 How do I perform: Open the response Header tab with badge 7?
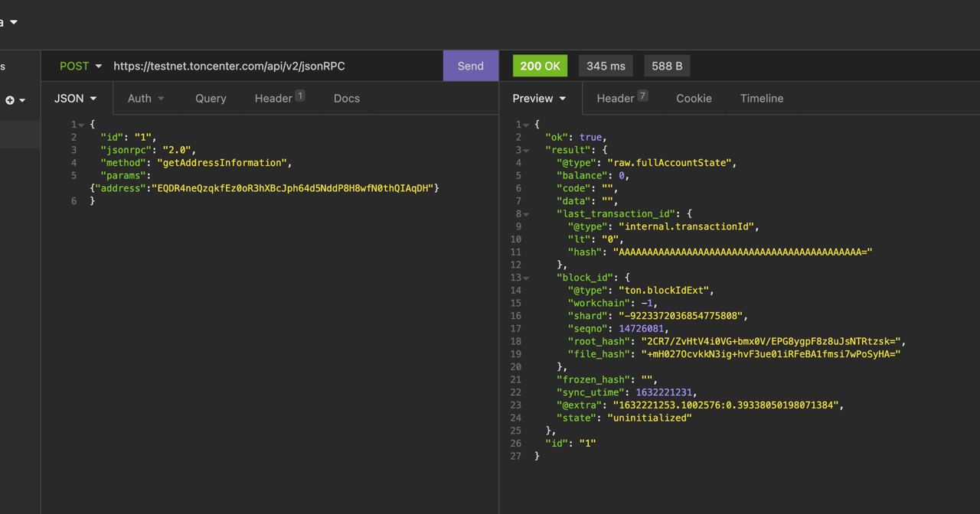[x=622, y=98]
